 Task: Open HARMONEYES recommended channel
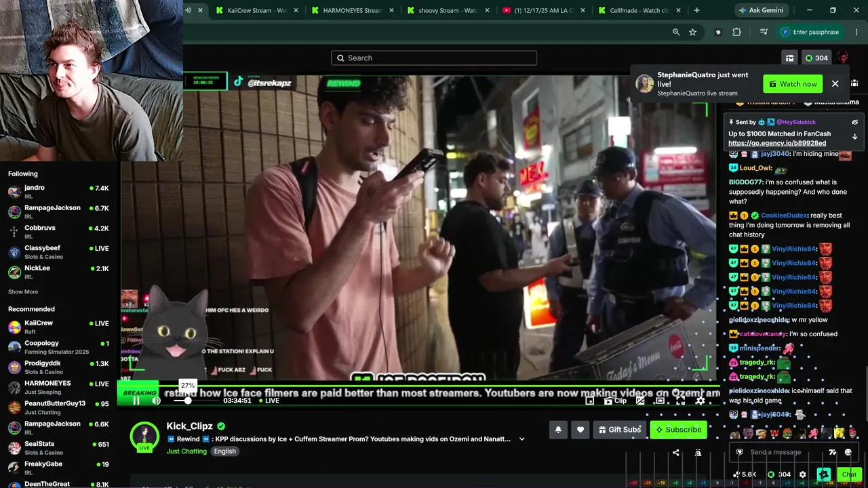pyautogui.click(x=58, y=388)
